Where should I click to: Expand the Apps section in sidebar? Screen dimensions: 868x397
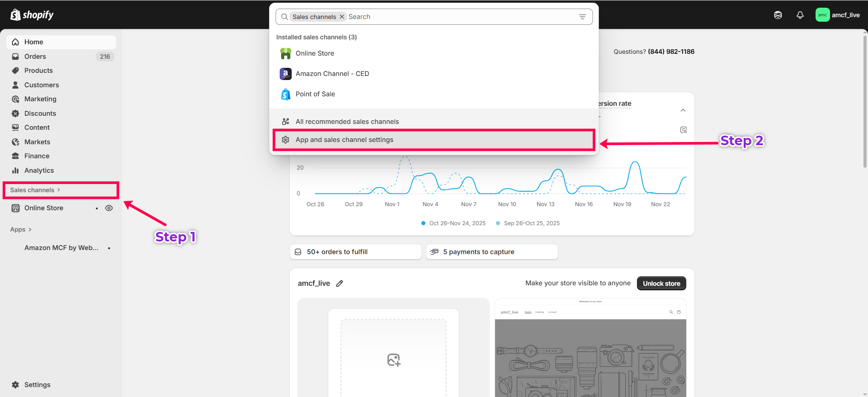[21, 230]
